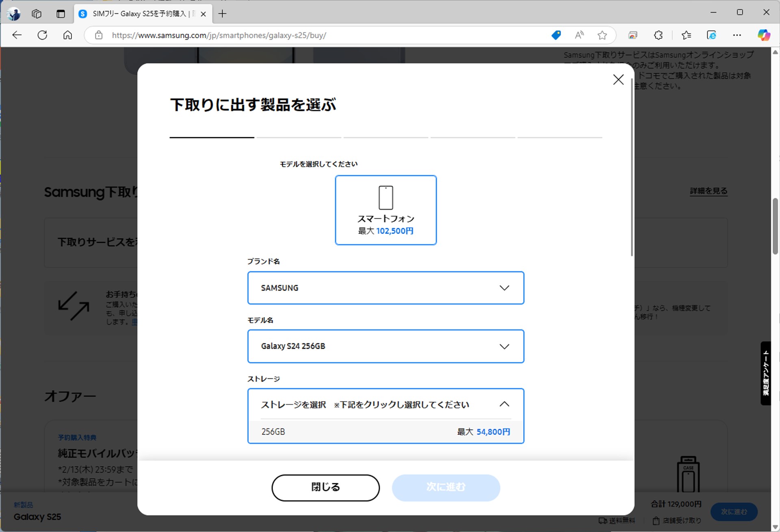Click the scrollbar down arrow
This screenshot has height=532, width=780.
pos(775,528)
